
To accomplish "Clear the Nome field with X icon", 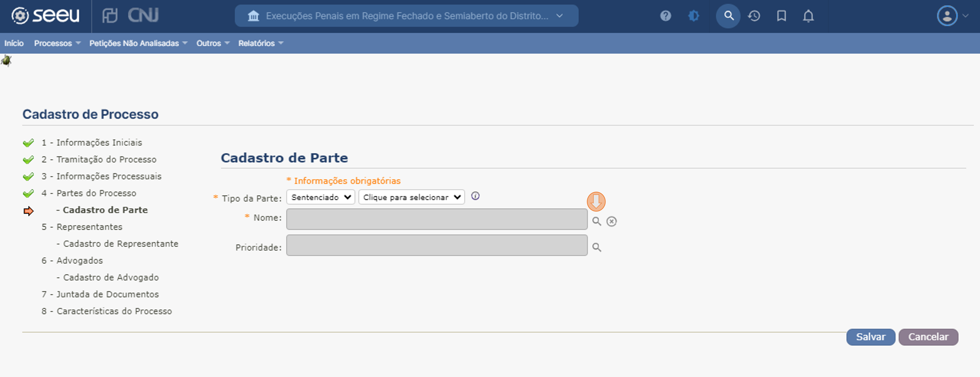I will (611, 221).
